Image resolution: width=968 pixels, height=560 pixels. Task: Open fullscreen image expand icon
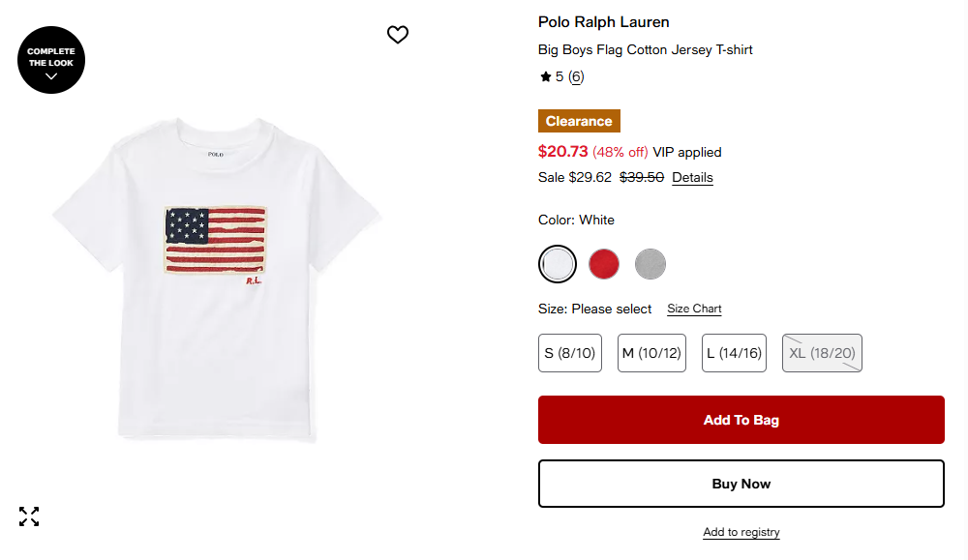click(x=29, y=516)
